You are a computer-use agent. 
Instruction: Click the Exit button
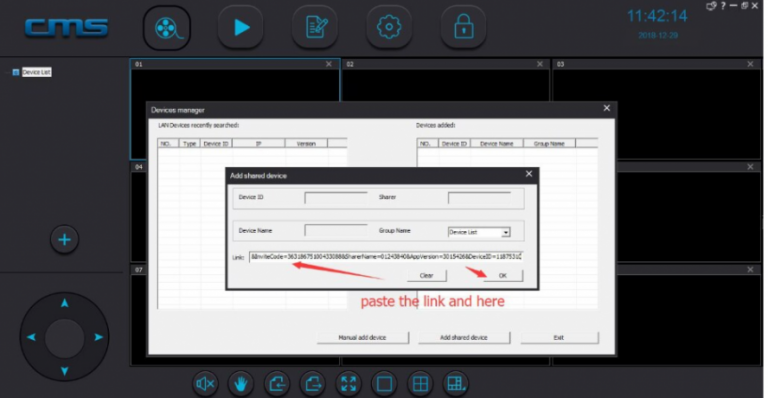[x=559, y=338]
